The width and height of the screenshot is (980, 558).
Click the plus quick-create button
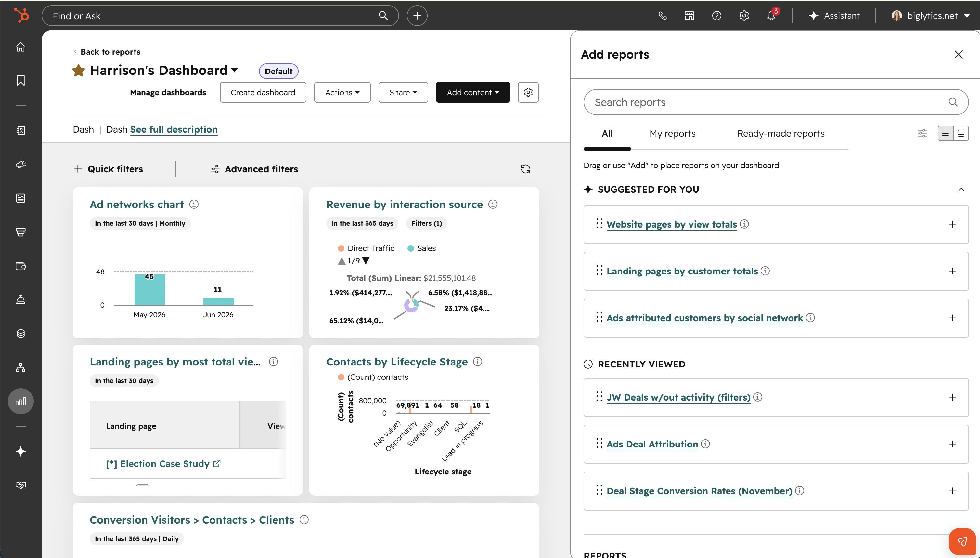(417, 16)
